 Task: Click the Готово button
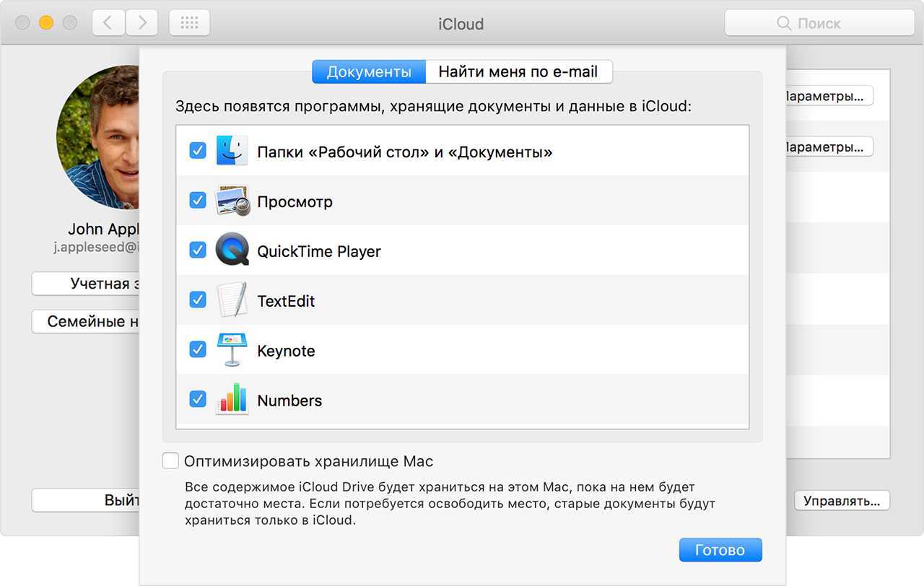[720, 550]
